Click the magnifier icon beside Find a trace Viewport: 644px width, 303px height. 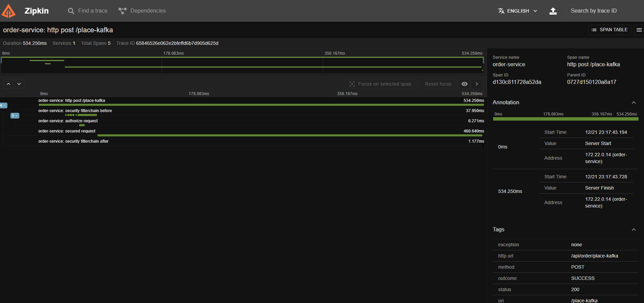coord(71,11)
